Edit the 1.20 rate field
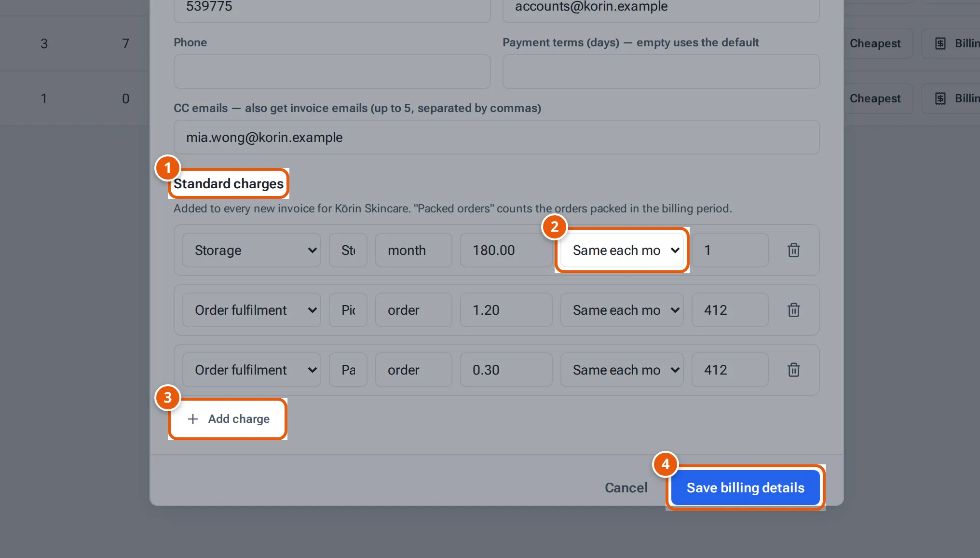This screenshot has width=980, height=558. (506, 310)
